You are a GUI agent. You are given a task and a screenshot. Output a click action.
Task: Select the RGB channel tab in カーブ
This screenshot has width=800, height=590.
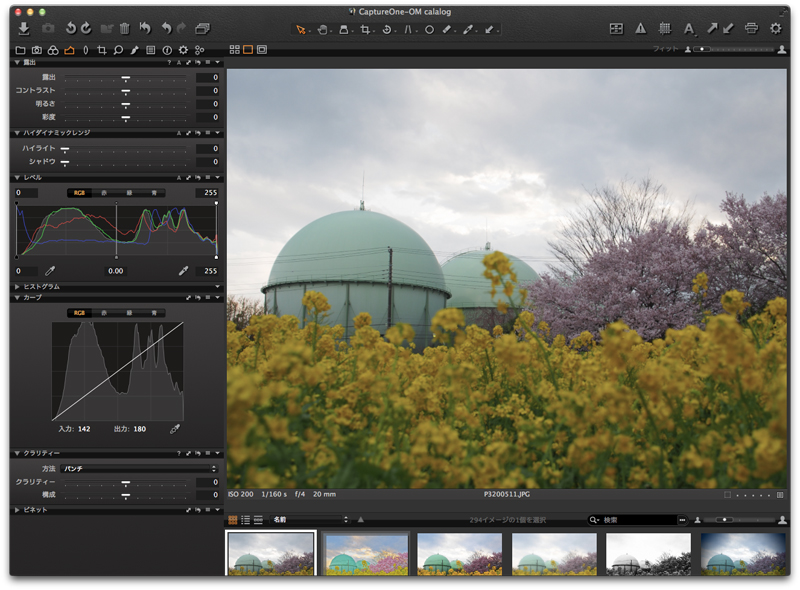[x=79, y=313]
